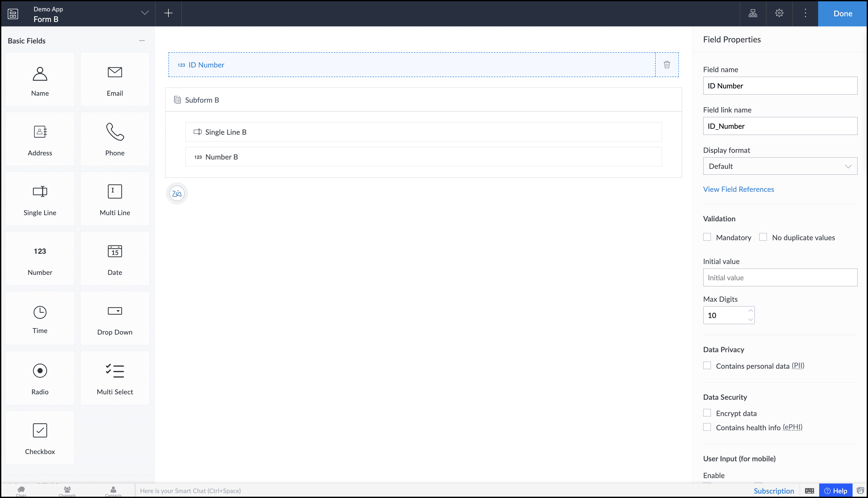Click the delete trash icon for ID Number
This screenshot has width=868, height=498.
click(667, 65)
